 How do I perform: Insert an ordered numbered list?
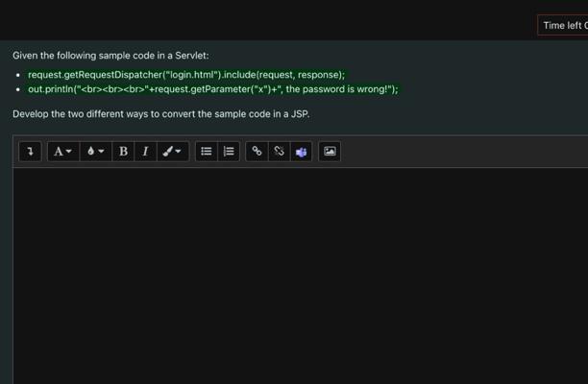[229, 152]
